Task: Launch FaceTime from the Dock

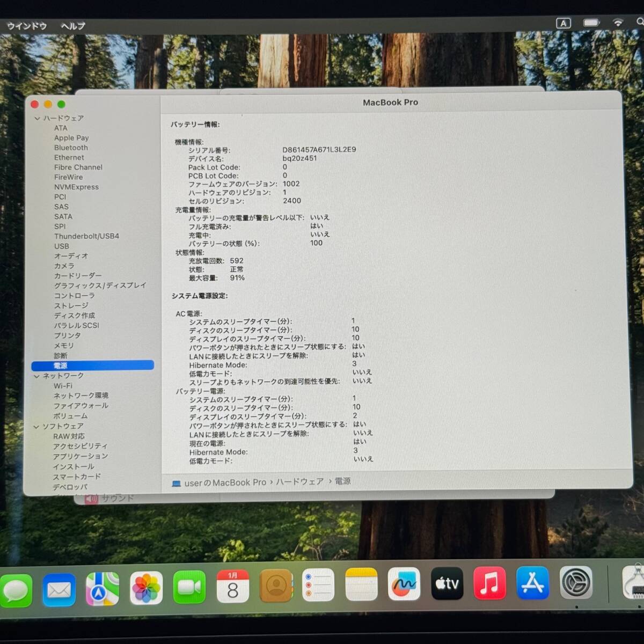Action: click(189, 587)
